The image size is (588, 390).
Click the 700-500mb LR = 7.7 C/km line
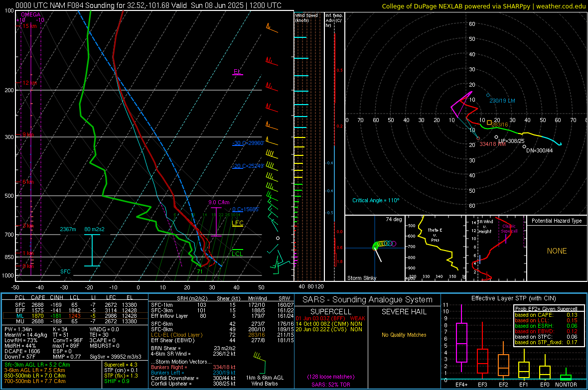35,381
